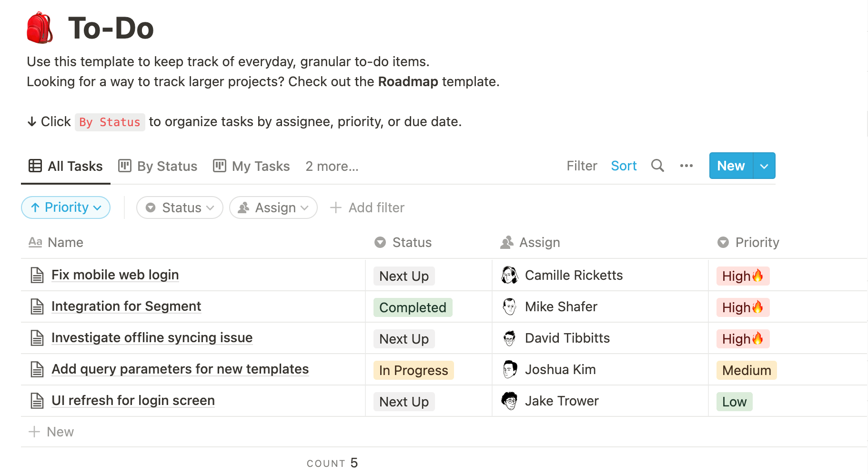Screen dimensions: 868x474
Task: Click the page icon beside Fix mobile web login
Action: pyautogui.click(x=37, y=275)
